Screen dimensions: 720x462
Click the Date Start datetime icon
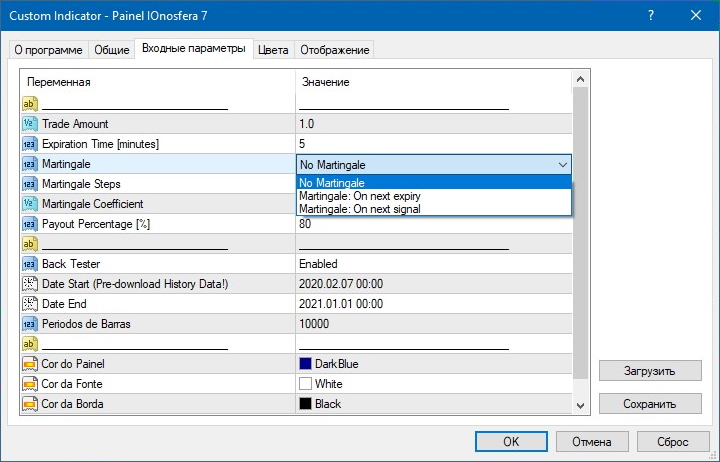(29, 284)
